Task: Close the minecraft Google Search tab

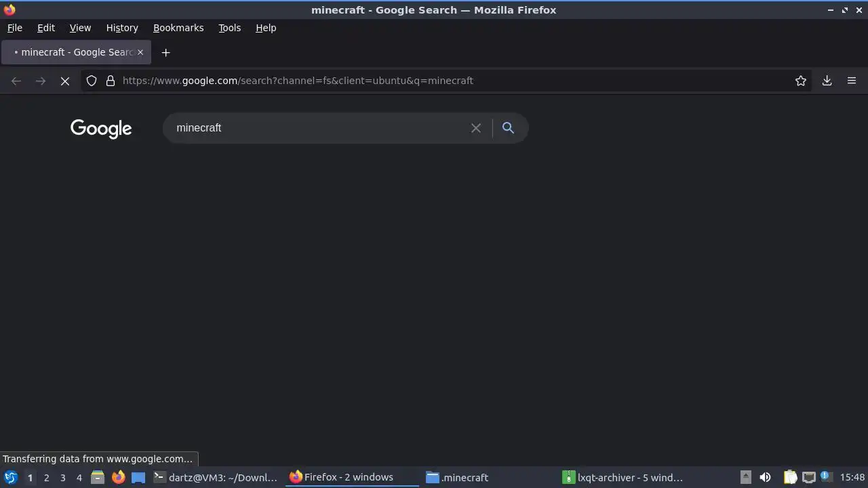Action: click(140, 52)
